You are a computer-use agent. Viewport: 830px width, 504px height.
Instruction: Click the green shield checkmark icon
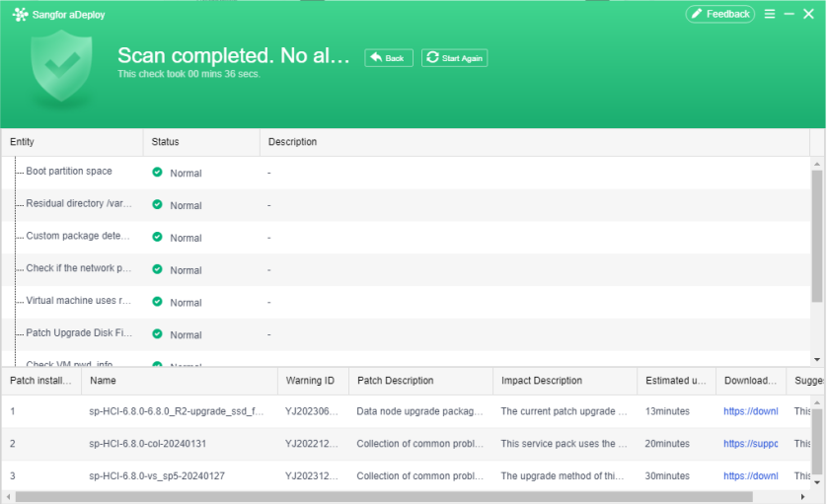(61, 69)
